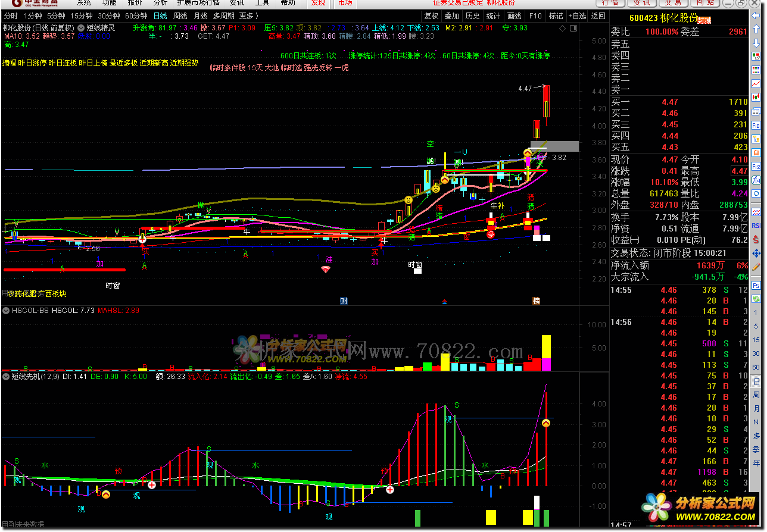Click the 财 marker at chart bottom
The height and width of the screenshot is (532, 767).
344,301
